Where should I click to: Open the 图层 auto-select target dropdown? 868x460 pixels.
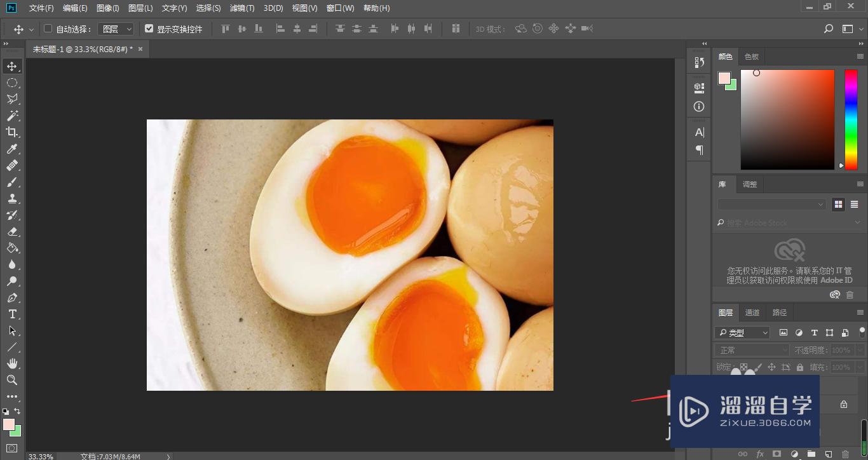[117, 29]
